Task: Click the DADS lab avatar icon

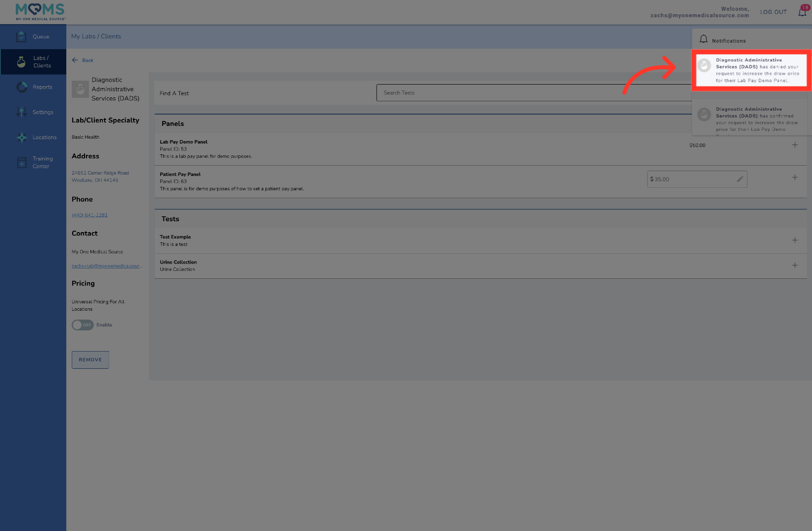Action: pos(80,89)
